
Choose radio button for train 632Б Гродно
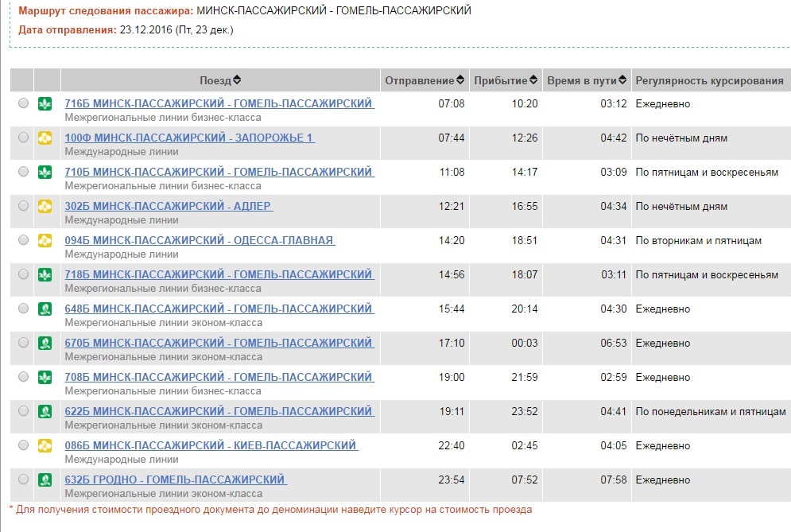tap(22, 480)
